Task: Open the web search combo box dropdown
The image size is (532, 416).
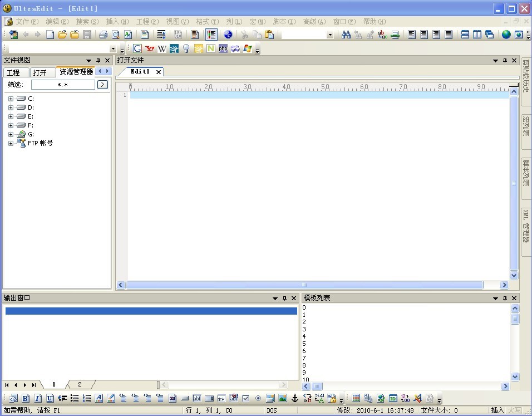Action: coord(113,49)
